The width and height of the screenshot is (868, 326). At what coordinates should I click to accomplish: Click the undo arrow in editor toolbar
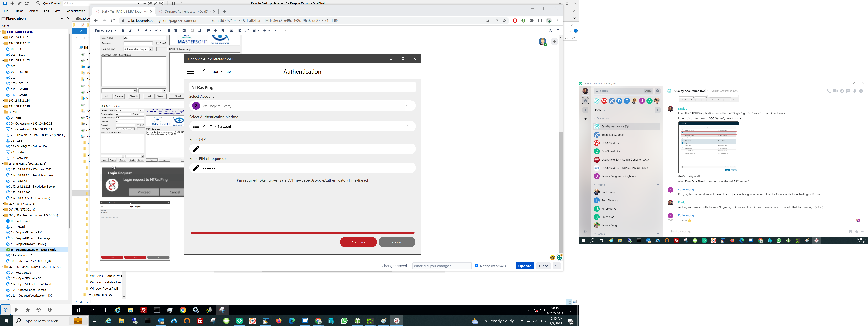click(277, 30)
